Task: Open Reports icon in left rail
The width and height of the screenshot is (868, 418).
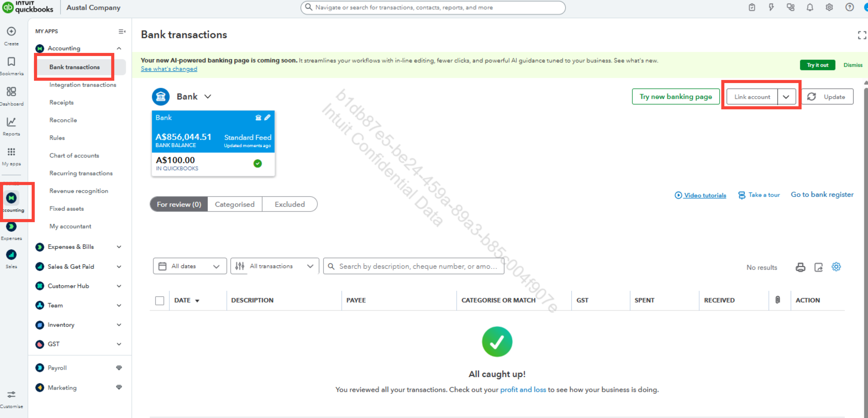Action: [11, 122]
